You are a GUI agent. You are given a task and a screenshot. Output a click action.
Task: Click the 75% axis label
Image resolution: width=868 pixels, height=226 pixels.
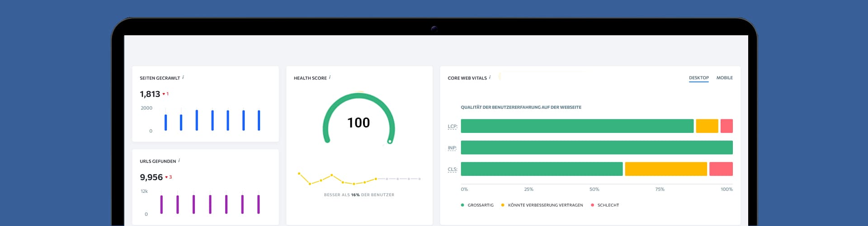click(660, 189)
